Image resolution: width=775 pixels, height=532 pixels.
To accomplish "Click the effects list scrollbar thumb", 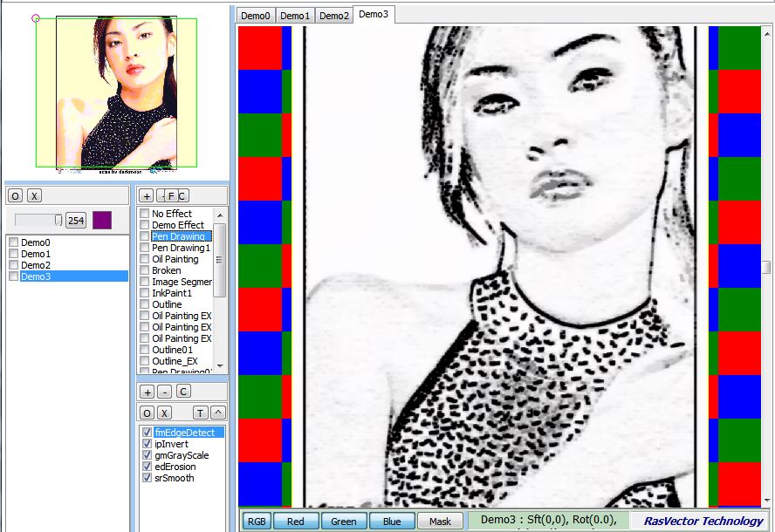I will point(220,260).
